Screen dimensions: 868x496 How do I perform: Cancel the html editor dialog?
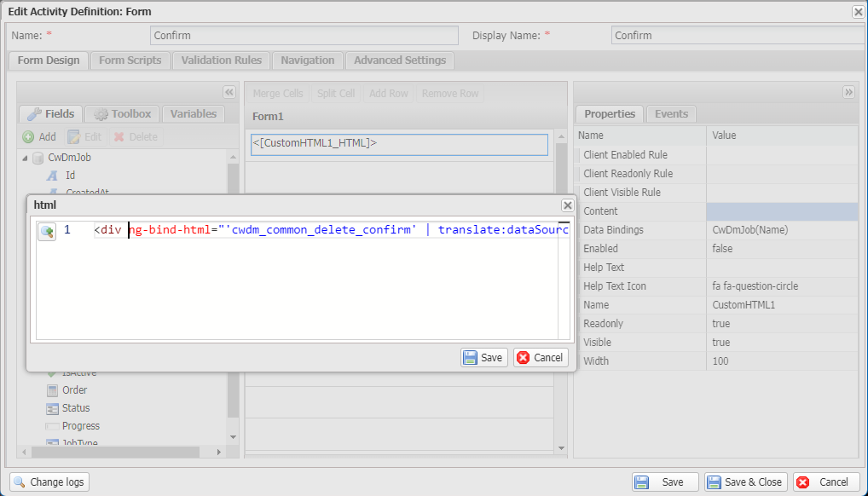(x=541, y=358)
